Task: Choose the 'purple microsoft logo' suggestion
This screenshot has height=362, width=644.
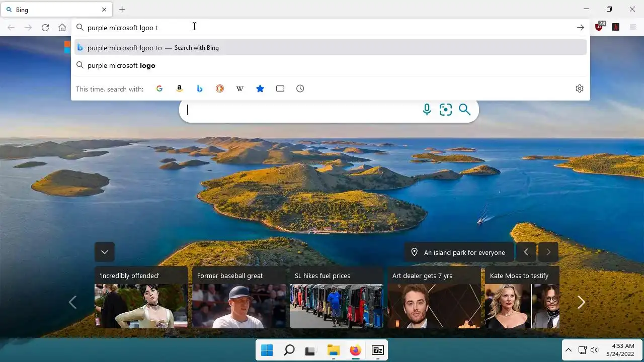Action: click(x=331, y=65)
